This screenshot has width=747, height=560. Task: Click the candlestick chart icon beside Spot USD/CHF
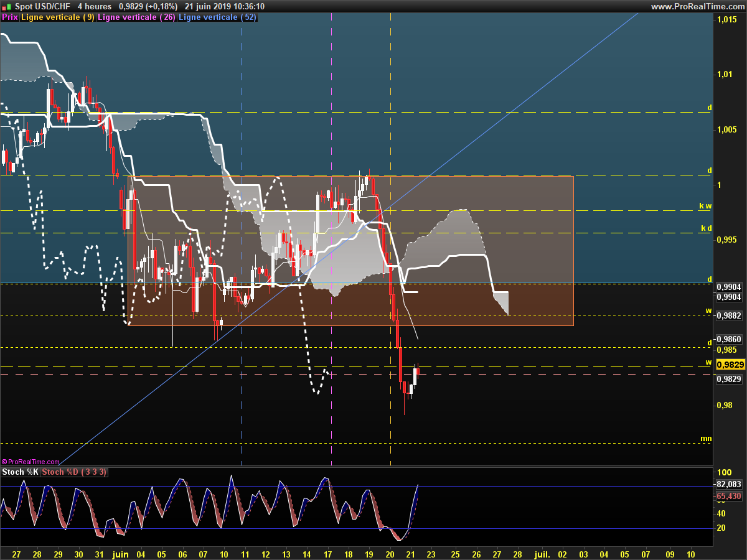(7, 6)
